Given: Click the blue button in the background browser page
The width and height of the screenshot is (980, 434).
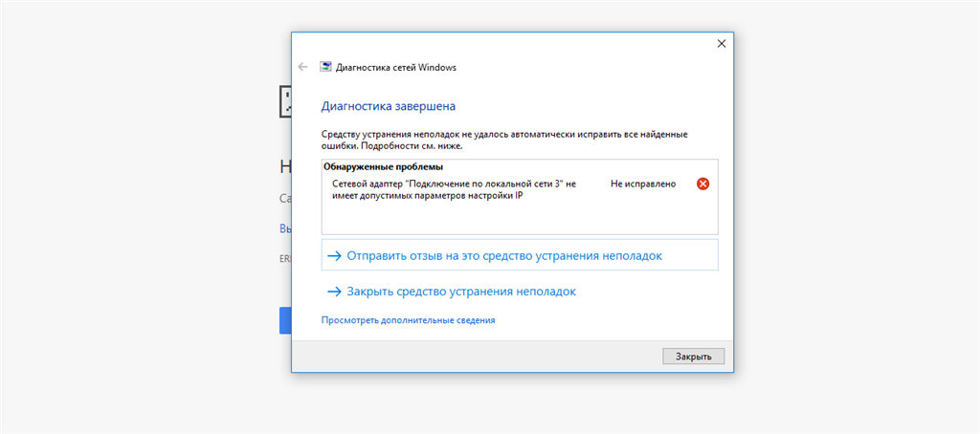Looking at the screenshot, I should tap(285, 320).
